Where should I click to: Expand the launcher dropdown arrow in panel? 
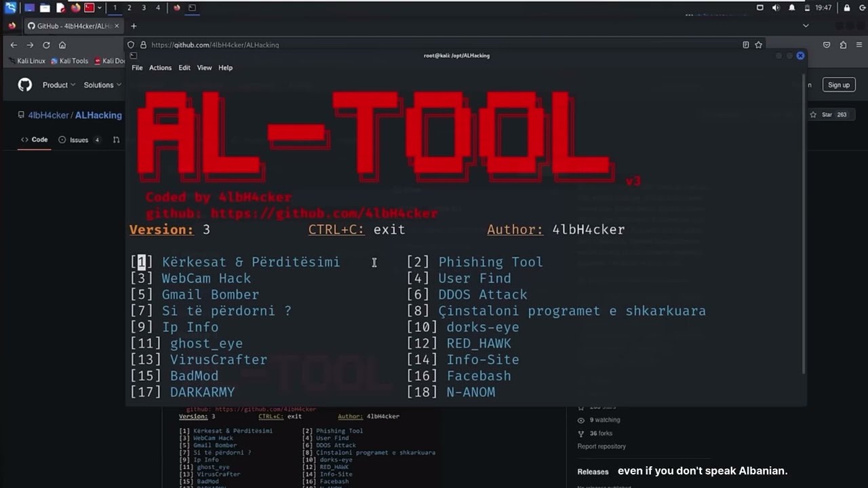point(100,7)
